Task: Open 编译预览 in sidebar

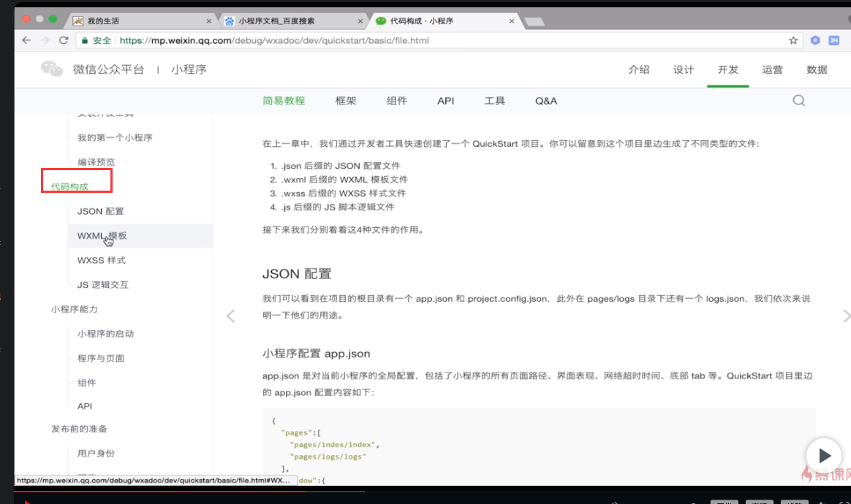Action: [96, 162]
